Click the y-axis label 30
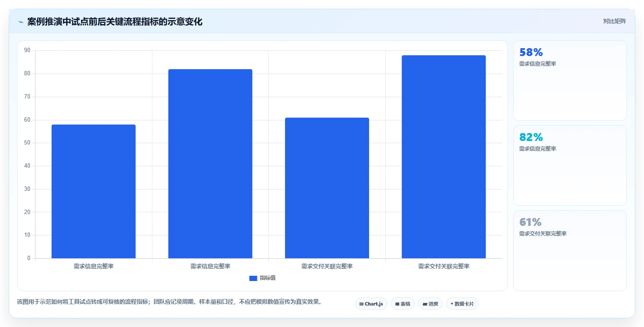Screen dimensions: 644x327 (28, 189)
